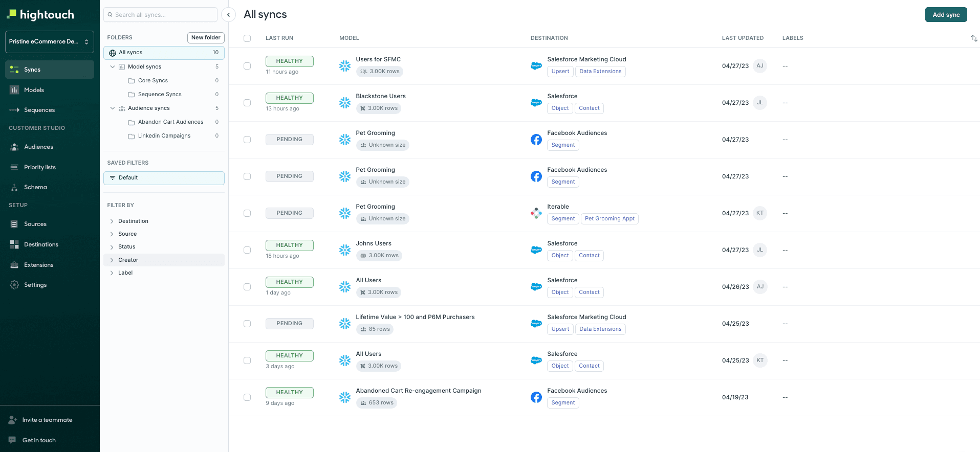This screenshot has width=980, height=452.
Task: Click the New folder button
Action: point(206,38)
